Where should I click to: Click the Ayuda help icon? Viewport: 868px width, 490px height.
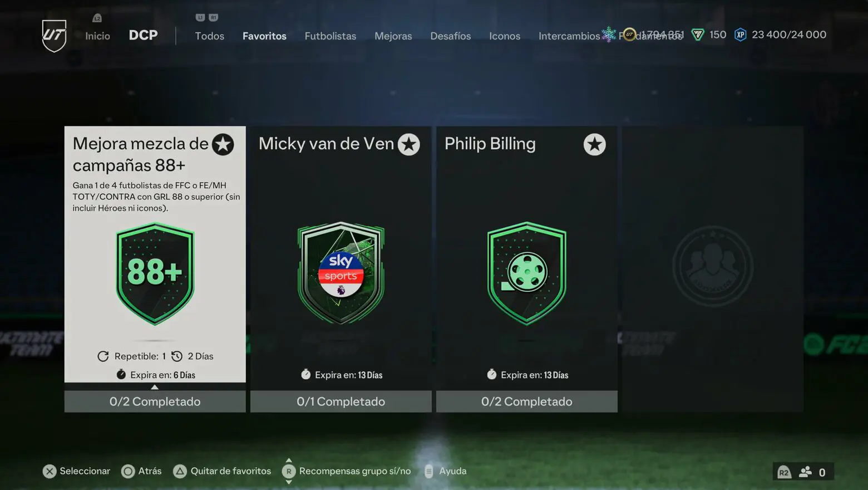pos(428,471)
